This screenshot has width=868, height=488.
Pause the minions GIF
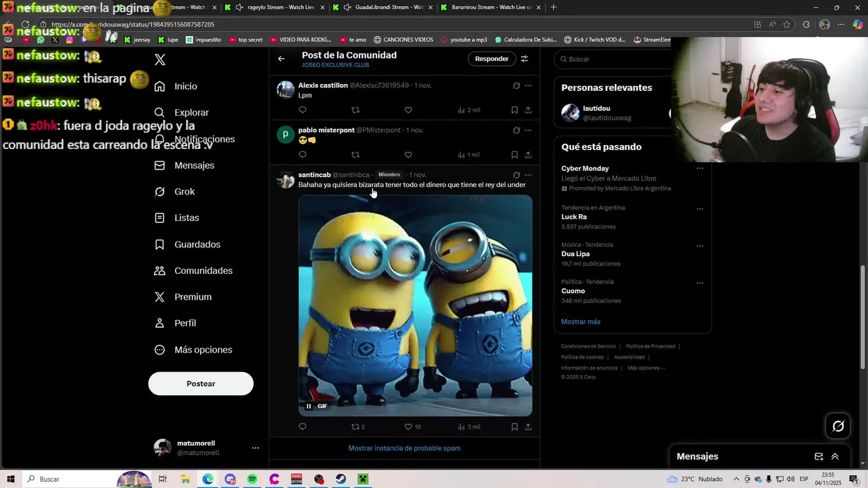tap(309, 406)
